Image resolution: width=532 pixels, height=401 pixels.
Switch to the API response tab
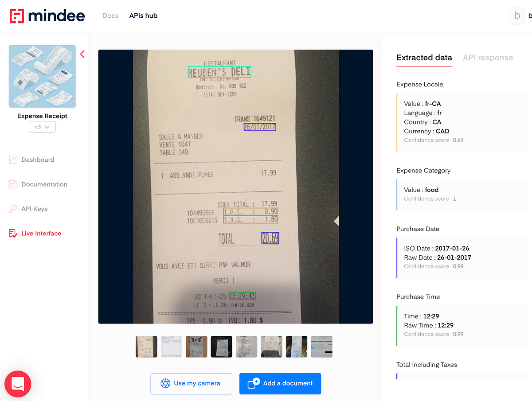click(488, 58)
